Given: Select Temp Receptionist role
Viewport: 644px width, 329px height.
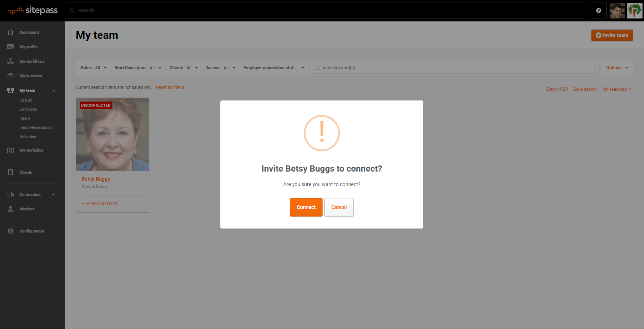Looking at the screenshot, I should pos(36,127).
